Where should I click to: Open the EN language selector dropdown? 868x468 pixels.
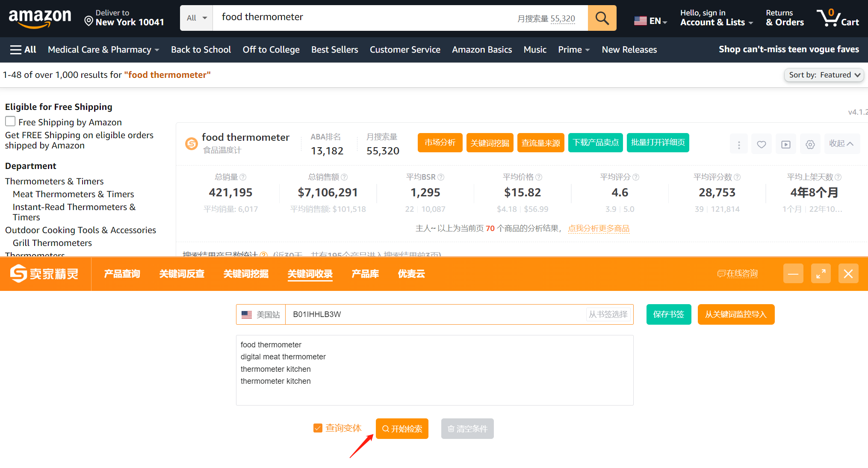650,21
